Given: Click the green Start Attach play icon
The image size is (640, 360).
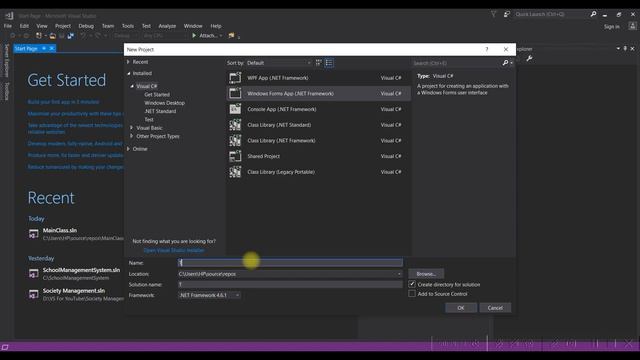Looking at the screenshot, I should [x=194, y=36].
